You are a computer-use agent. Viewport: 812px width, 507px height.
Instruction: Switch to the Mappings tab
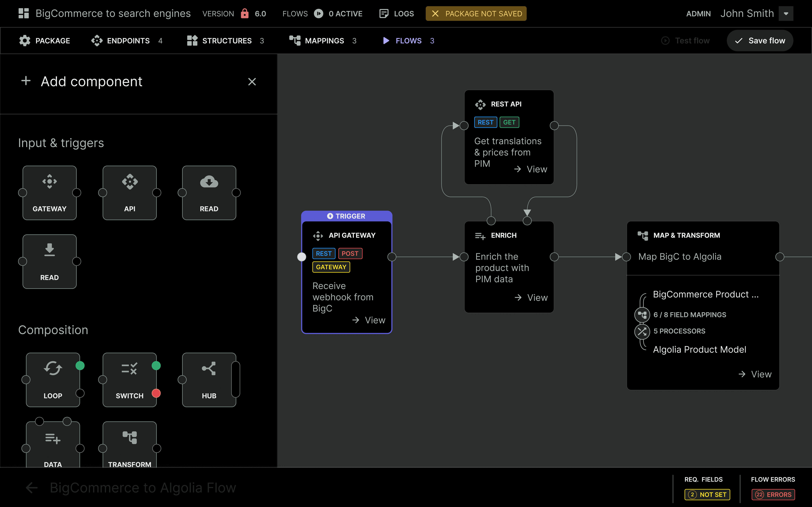(x=324, y=41)
